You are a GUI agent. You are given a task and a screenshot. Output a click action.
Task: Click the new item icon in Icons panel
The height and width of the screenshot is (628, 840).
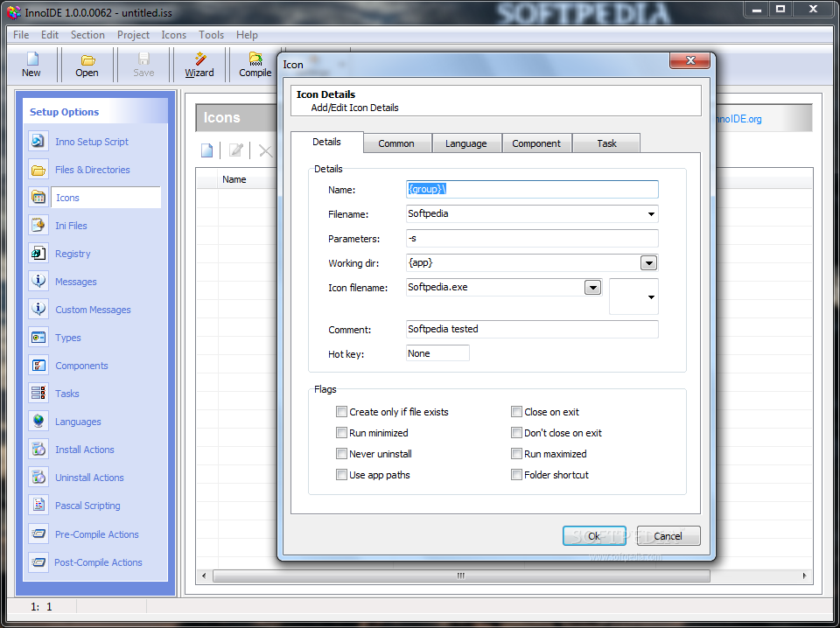point(206,150)
